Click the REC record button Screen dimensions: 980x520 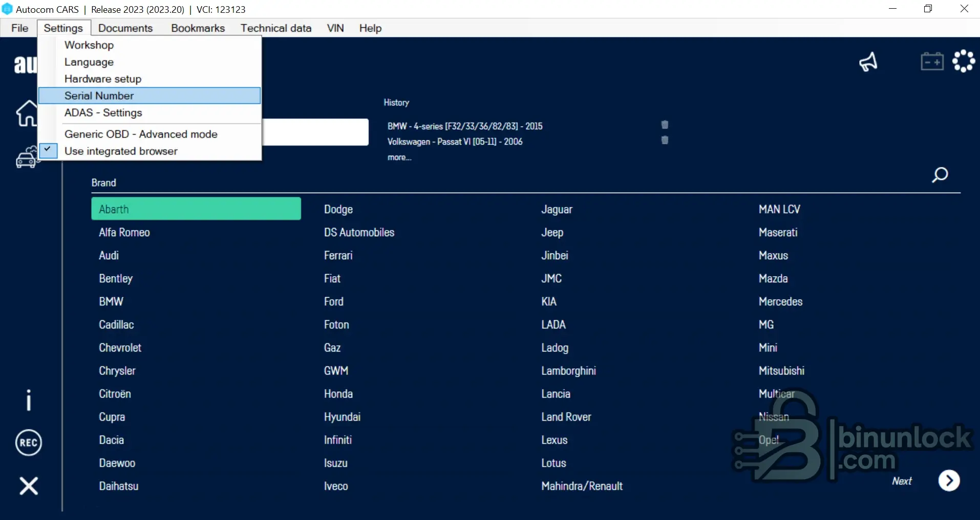(x=29, y=443)
